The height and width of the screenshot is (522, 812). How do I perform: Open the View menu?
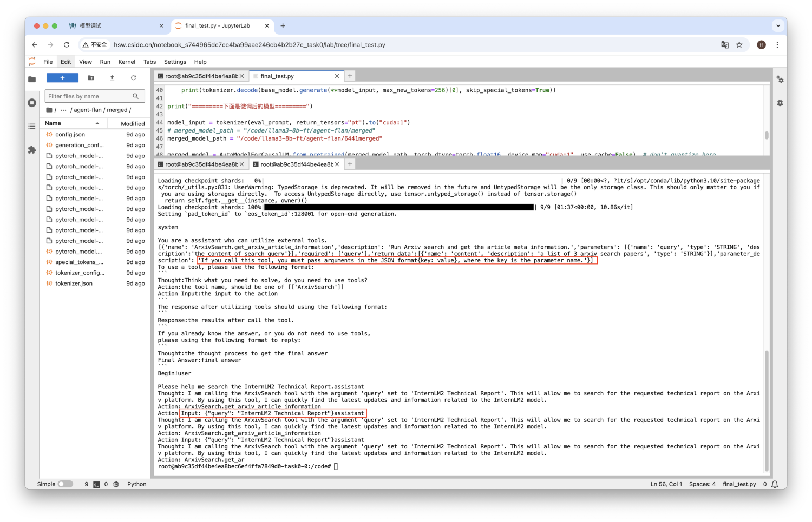[86, 62]
